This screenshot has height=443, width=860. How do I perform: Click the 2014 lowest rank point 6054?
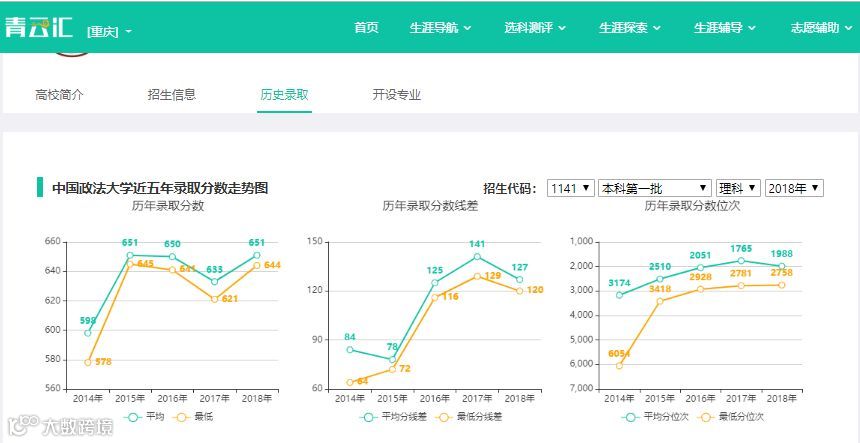tap(619, 365)
